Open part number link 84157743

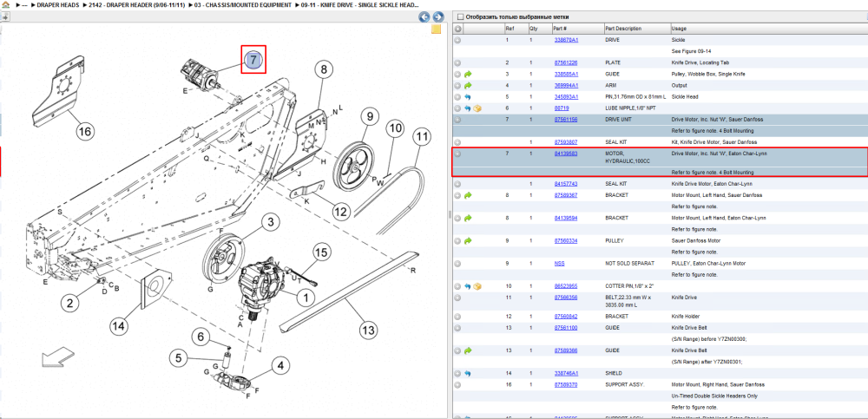pyautogui.click(x=566, y=184)
